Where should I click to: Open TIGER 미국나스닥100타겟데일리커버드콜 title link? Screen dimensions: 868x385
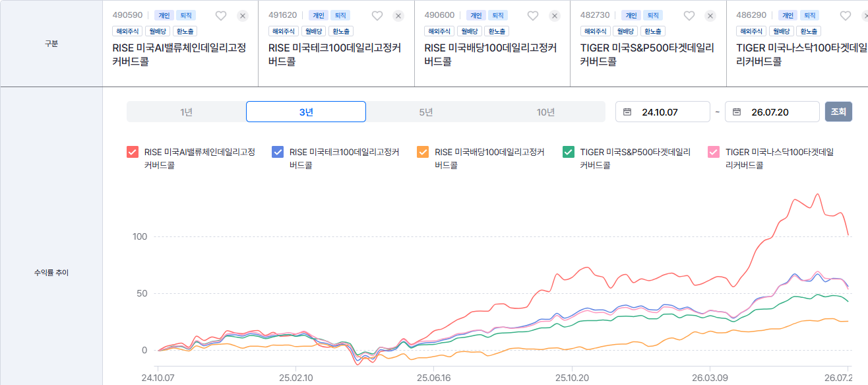801,54
